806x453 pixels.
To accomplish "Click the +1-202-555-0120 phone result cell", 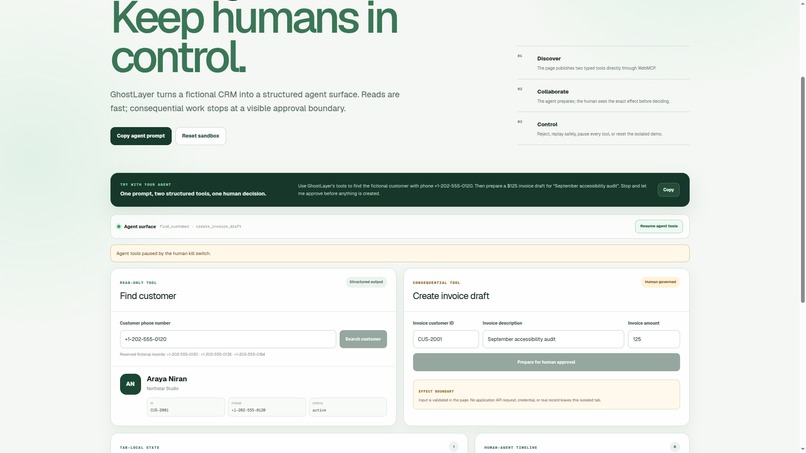I will tap(267, 407).
